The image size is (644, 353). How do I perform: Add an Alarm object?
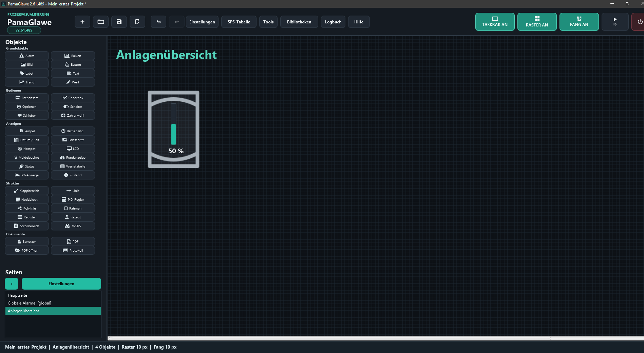pyautogui.click(x=27, y=56)
